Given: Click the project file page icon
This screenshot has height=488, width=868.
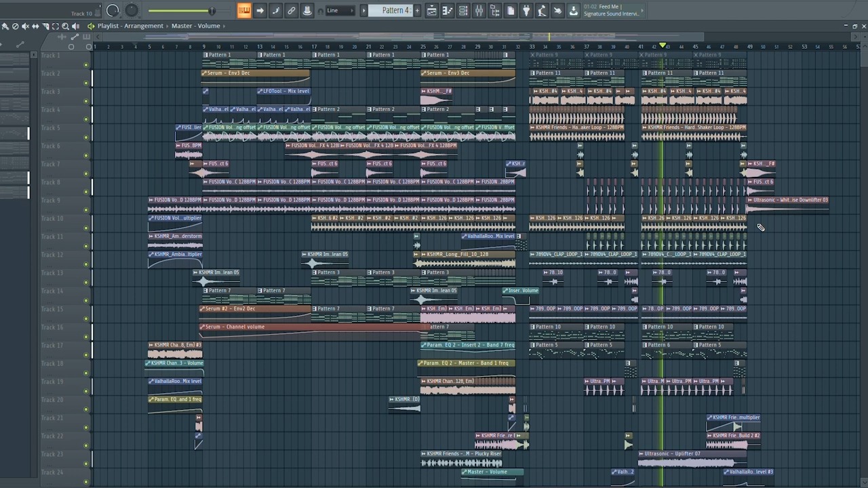Looking at the screenshot, I should (x=511, y=10).
